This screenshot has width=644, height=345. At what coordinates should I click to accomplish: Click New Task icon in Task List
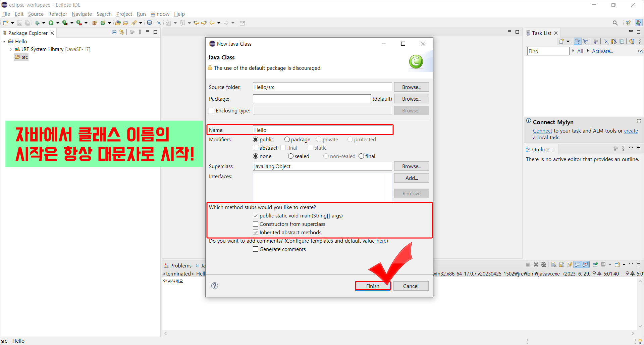[x=561, y=41]
